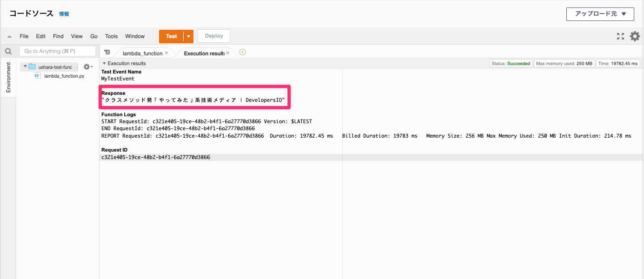
Task: Click the tab list icon left of the tabs
Action: 107,53
